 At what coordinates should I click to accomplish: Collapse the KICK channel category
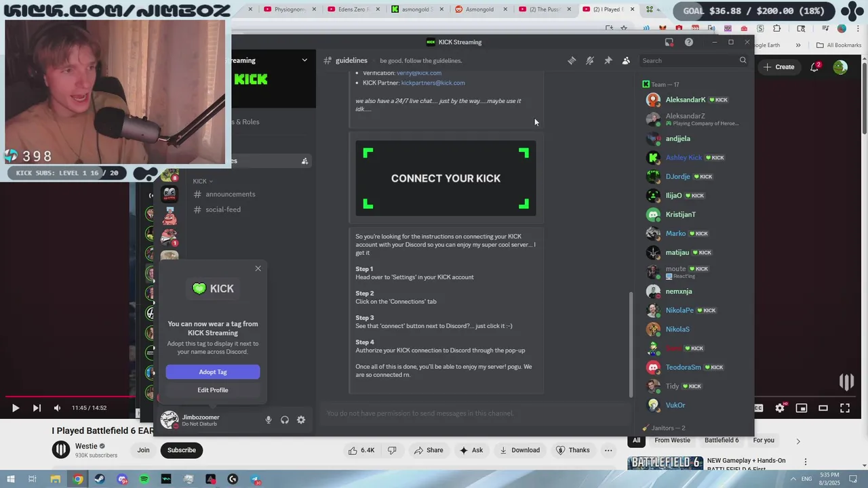pos(203,181)
